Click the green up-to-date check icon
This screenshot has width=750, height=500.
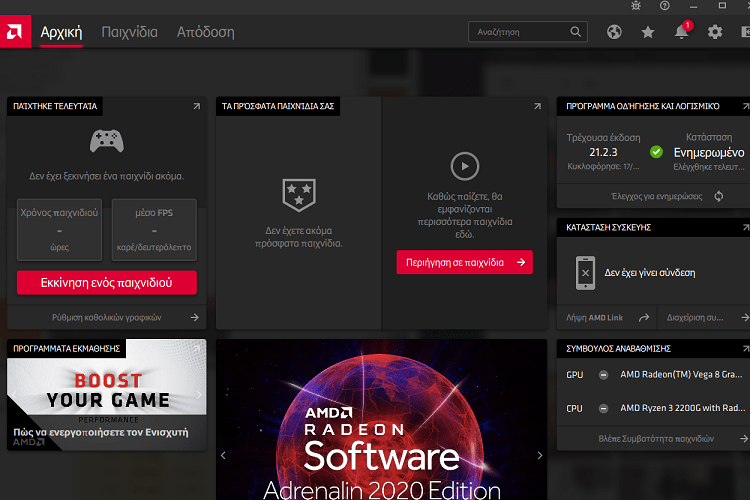click(x=656, y=152)
